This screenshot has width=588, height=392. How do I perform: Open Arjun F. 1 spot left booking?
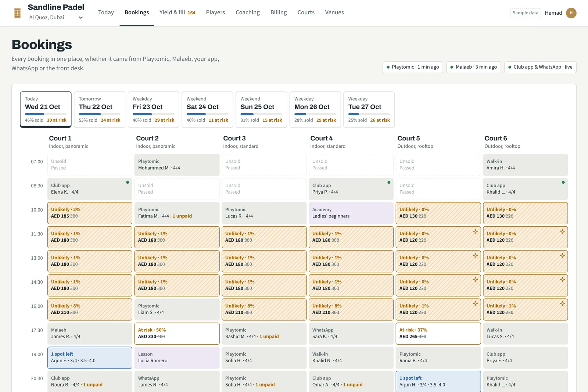click(90, 358)
